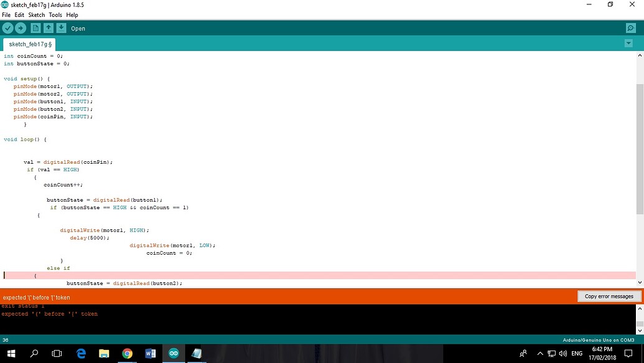The height and width of the screenshot is (363, 644).
Task: Save the sketch with the Save icon
Action: point(61,27)
